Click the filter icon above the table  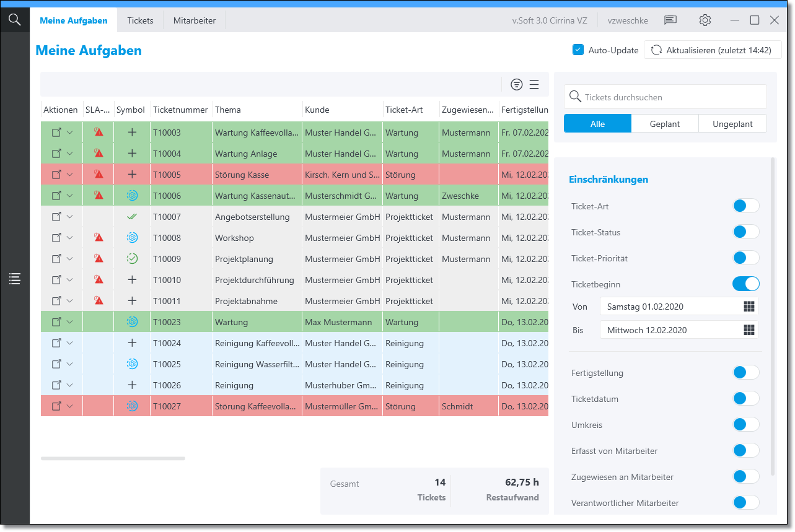point(516,85)
